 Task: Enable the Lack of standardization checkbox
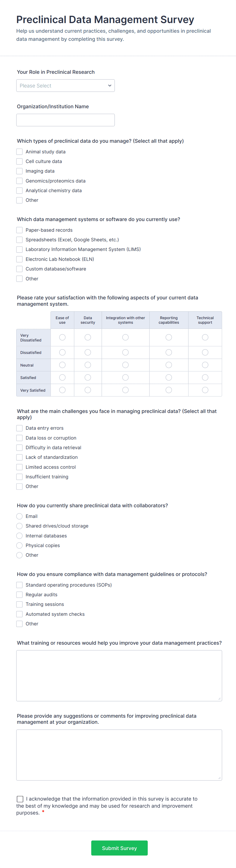(x=19, y=457)
